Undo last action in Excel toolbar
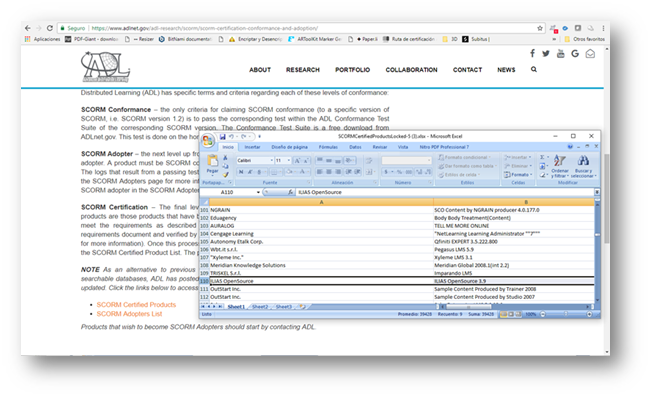 pyautogui.click(x=231, y=136)
